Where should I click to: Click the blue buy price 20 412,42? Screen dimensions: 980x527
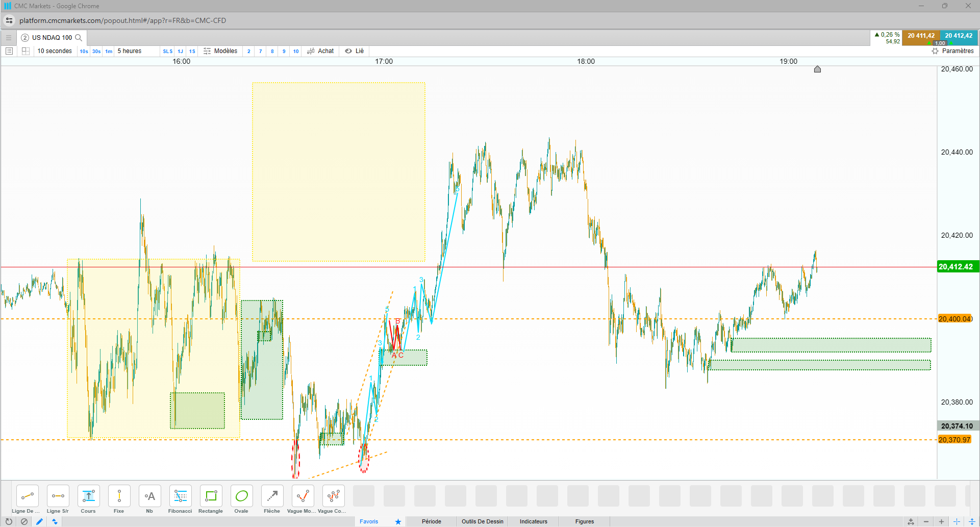(959, 36)
